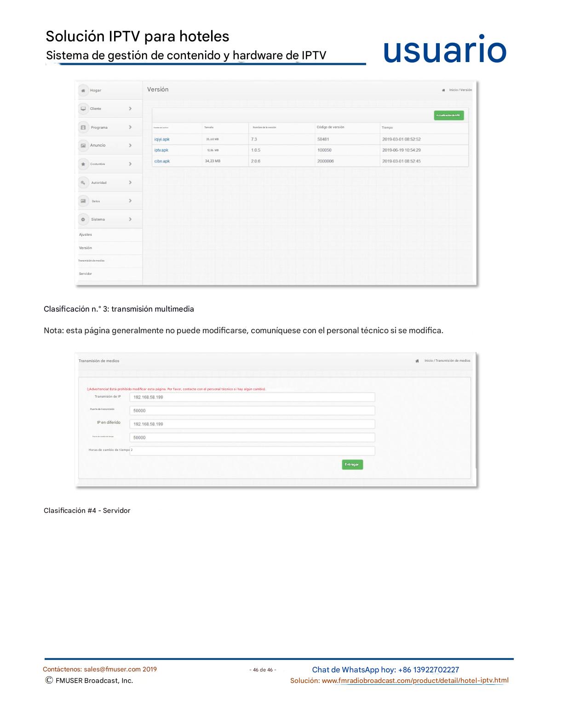
Task: Click the Anuncio image icon
Action: 83,145
